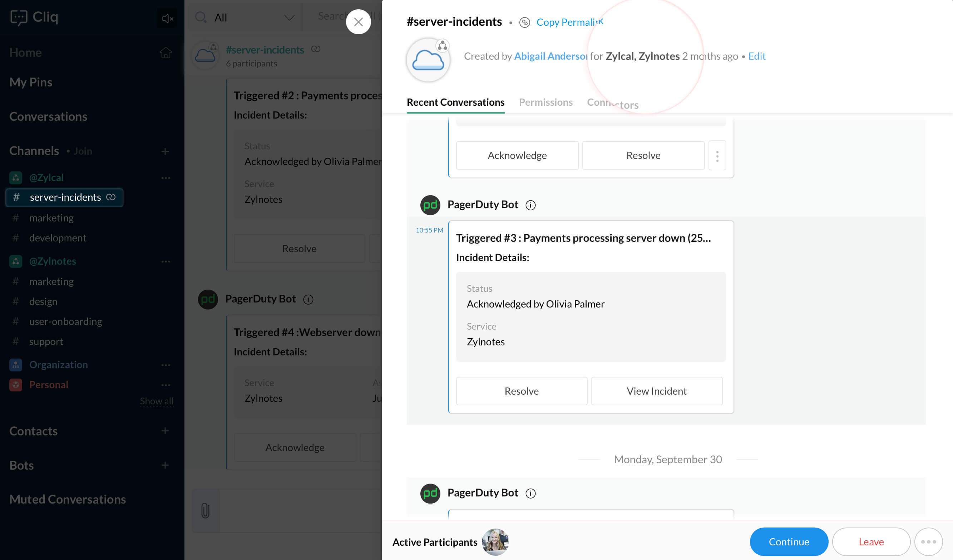Click Show all under channel list
Viewport: 953px width, 560px height.
[156, 401]
